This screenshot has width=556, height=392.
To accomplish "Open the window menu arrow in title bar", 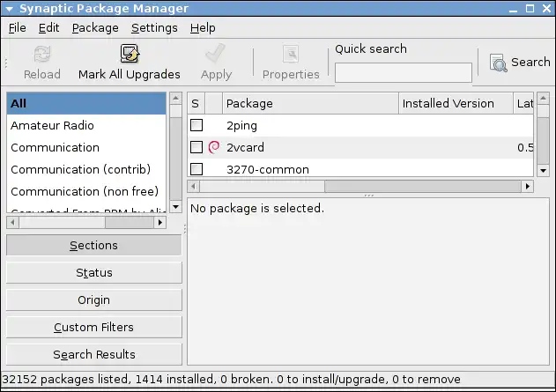I will click(10, 9).
